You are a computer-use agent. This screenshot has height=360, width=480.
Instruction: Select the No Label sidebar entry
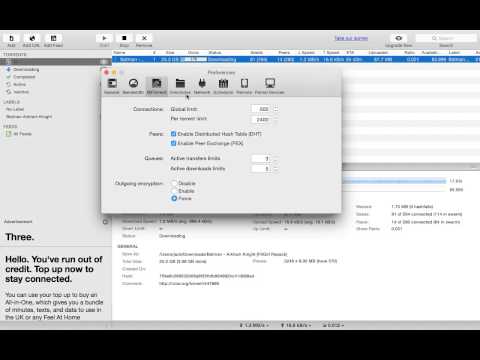pos(15,109)
